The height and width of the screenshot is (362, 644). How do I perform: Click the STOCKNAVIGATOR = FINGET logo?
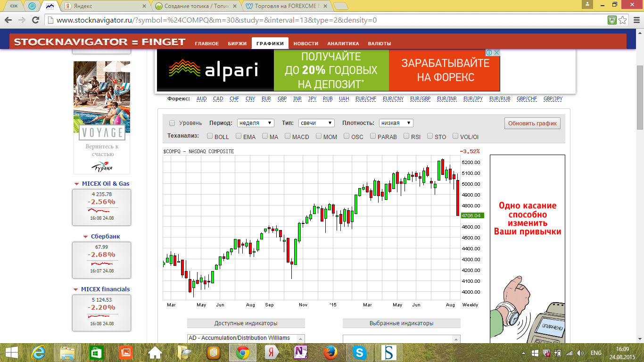(x=99, y=42)
